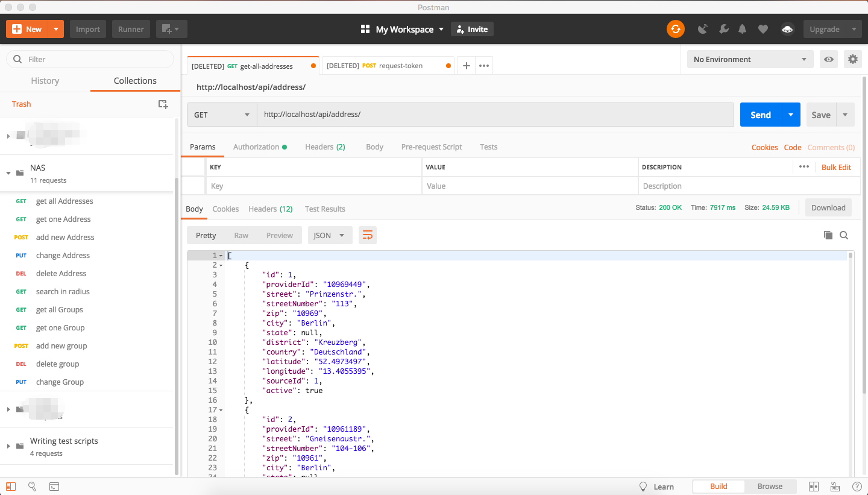Click the sidebar Filter input
The image size is (868, 495).
[x=90, y=59]
